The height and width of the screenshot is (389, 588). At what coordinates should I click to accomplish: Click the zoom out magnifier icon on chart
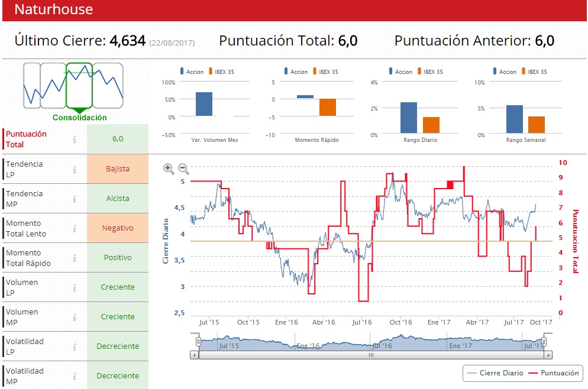(x=183, y=169)
